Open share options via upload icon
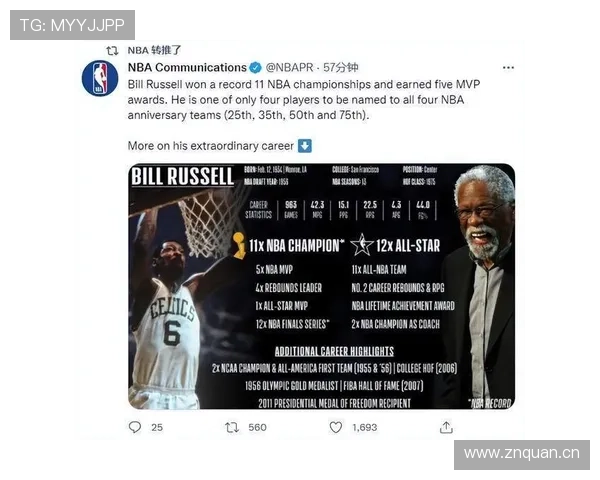 click(x=446, y=427)
